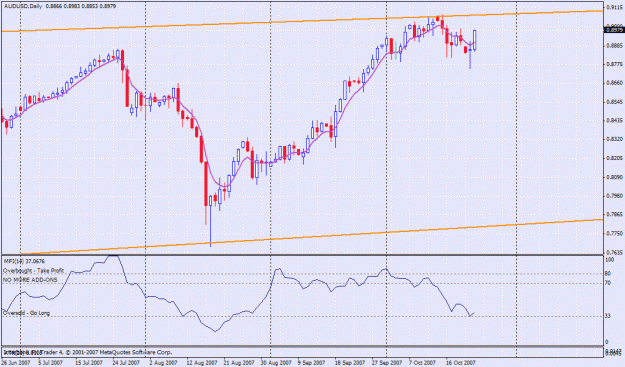This screenshot has height=367, width=625.
Task: Click the MFI scale value 0
Action: 607,342
